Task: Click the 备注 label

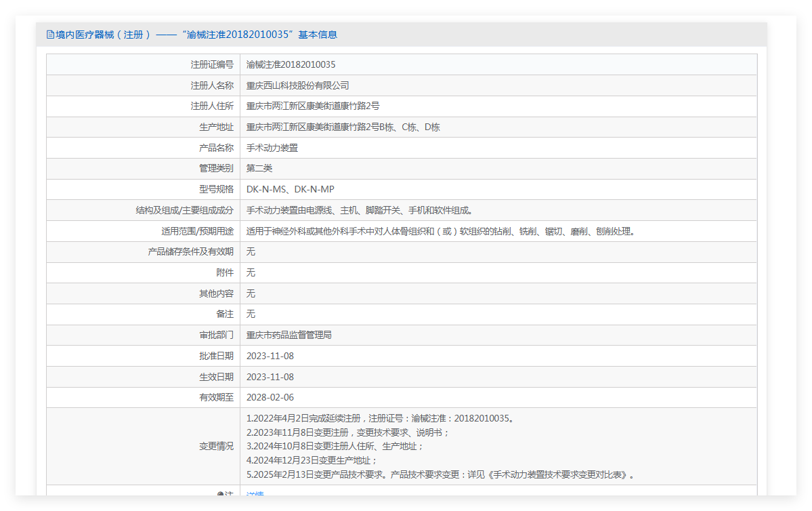Action: pos(225,314)
